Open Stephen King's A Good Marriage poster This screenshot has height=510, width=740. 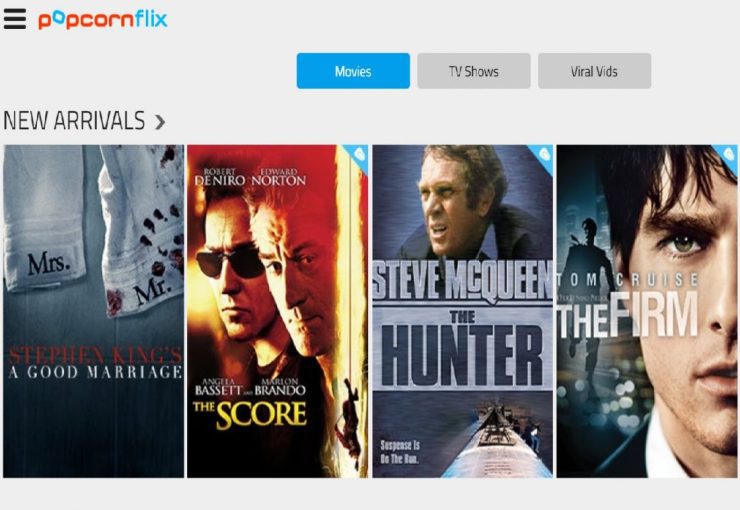click(x=93, y=311)
